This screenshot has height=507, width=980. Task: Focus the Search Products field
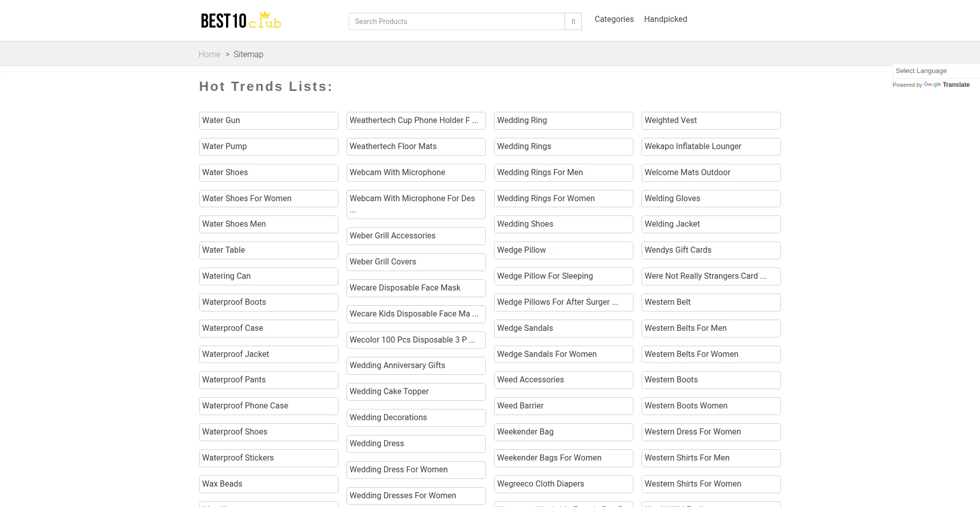pyautogui.click(x=457, y=21)
